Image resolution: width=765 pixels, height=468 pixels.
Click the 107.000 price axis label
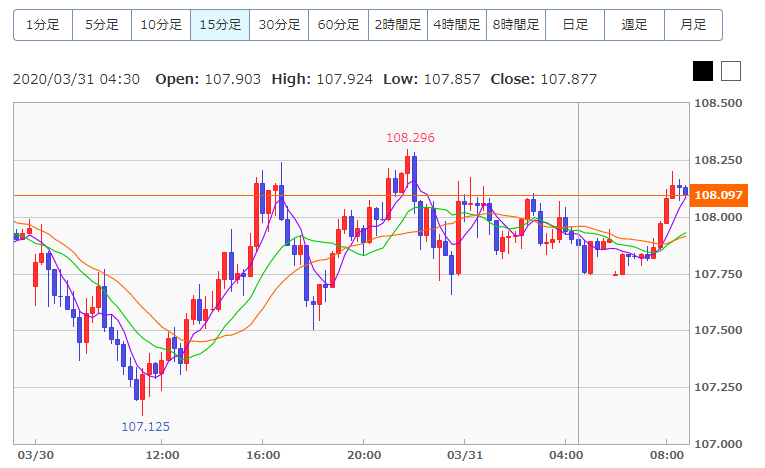coord(718,444)
